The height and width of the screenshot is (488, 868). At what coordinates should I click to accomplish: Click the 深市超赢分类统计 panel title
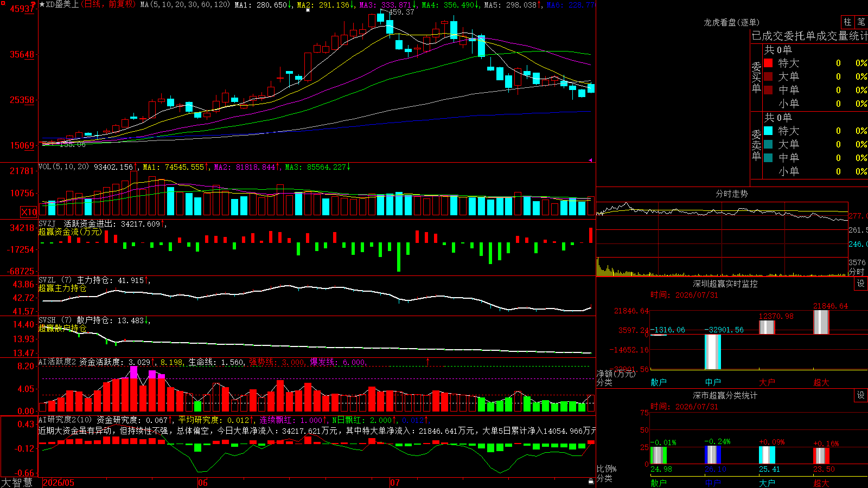[x=725, y=395]
